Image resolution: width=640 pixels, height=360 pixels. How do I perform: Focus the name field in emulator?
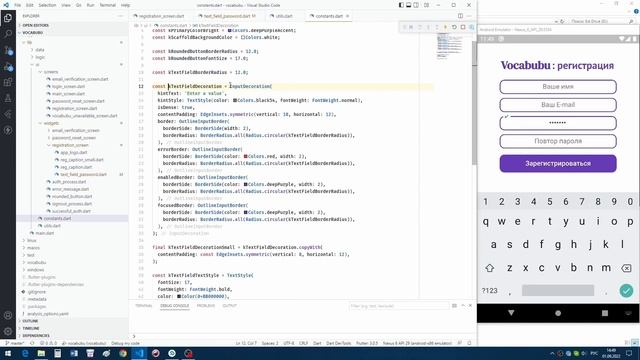[x=558, y=87]
